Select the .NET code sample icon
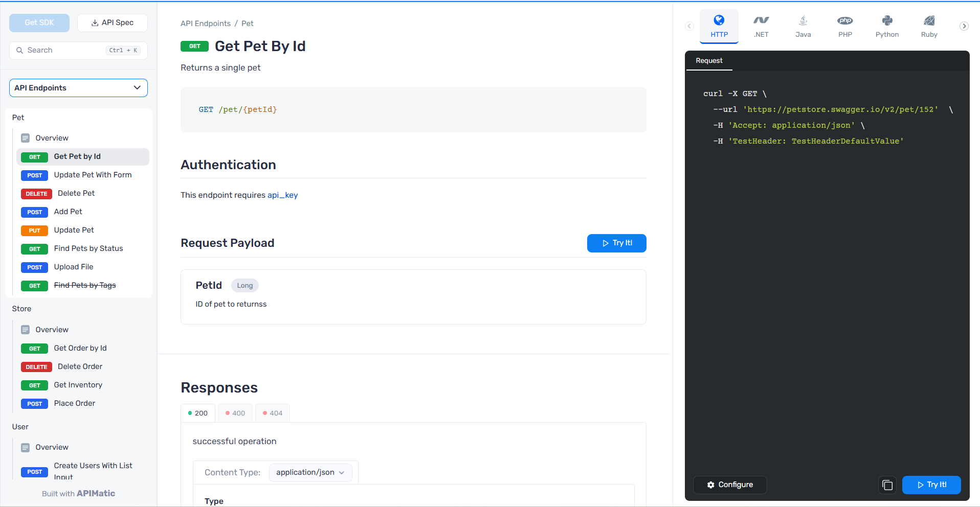Viewport: 980px width, 507px height. [x=761, y=26]
